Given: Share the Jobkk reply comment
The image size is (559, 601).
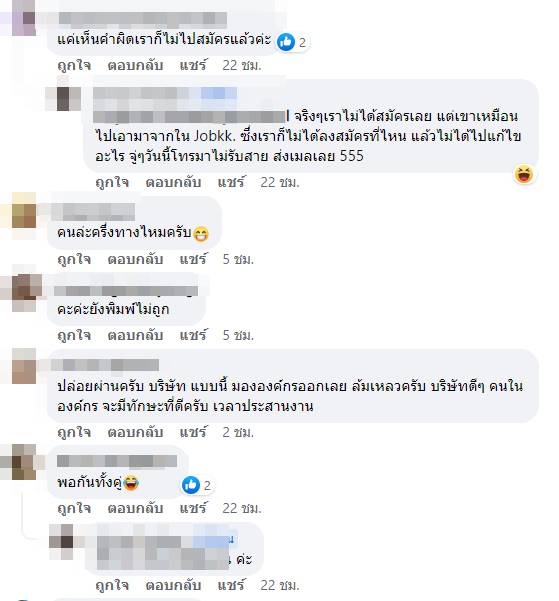Looking at the screenshot, I should (x=231, y=182).
